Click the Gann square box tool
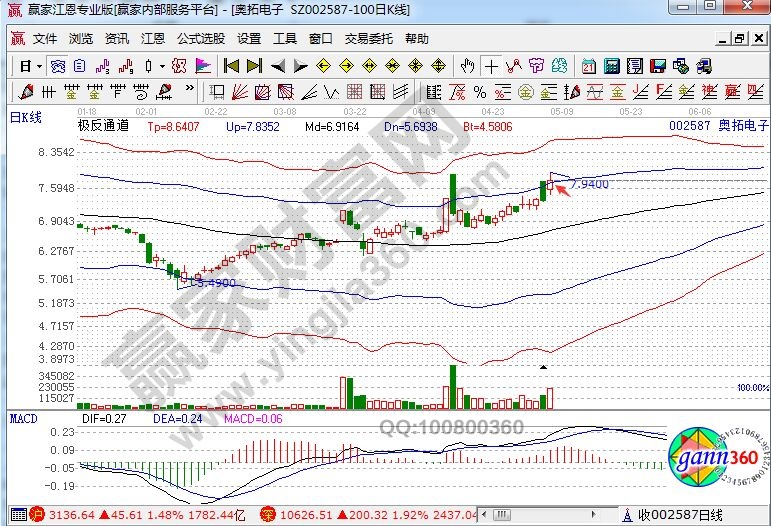 263,91
